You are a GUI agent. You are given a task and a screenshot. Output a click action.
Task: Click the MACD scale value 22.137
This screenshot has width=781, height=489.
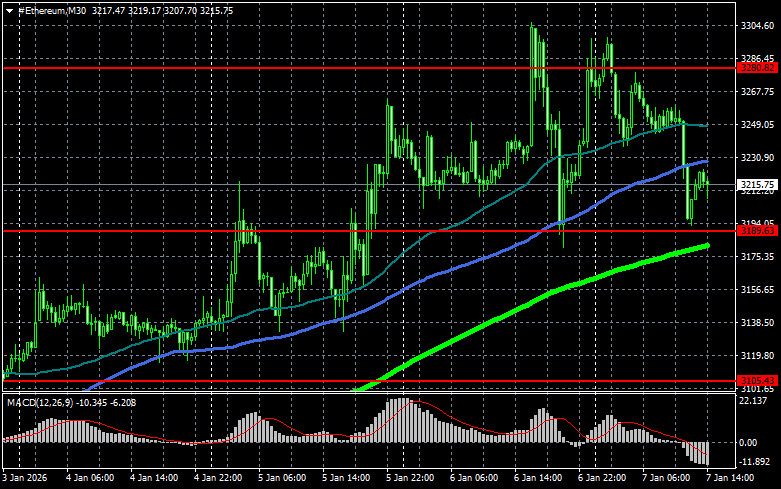pos(753,401)
